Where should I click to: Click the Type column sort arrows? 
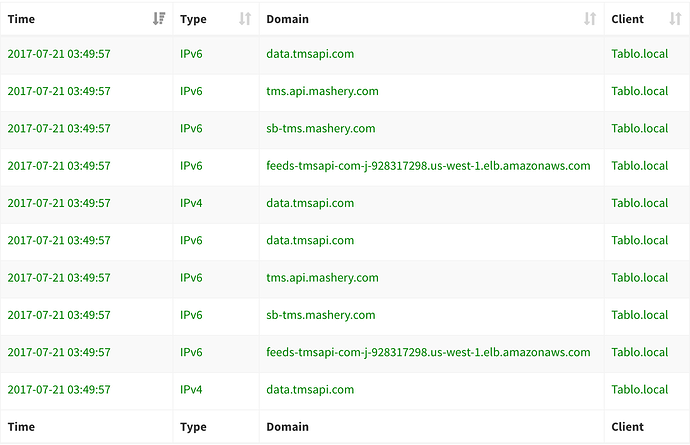[245, 19]
